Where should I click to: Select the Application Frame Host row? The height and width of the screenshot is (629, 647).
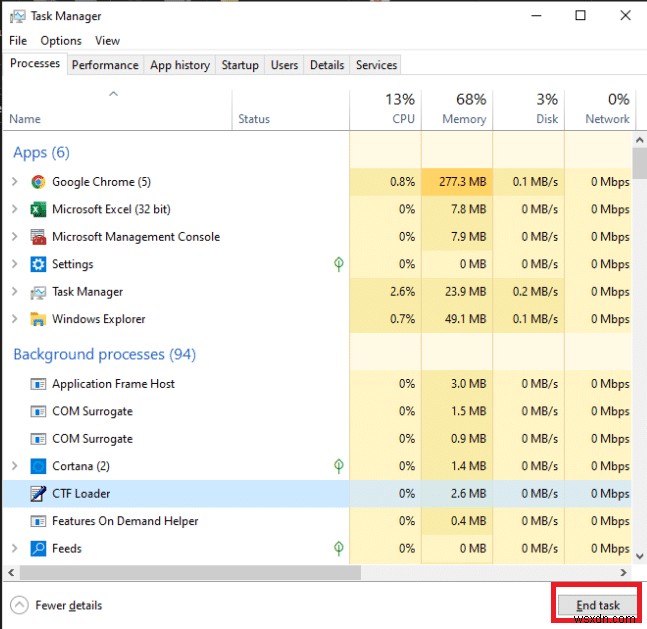click(113, 384)
